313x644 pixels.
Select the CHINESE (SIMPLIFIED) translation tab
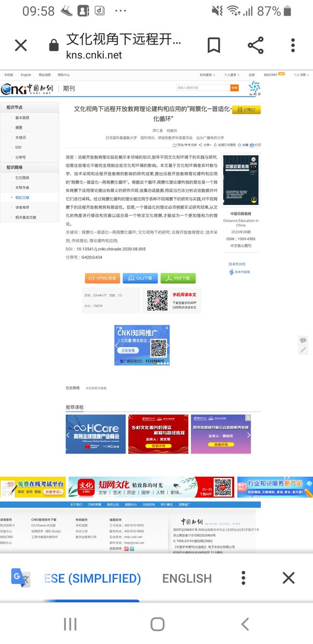[92, 578]
